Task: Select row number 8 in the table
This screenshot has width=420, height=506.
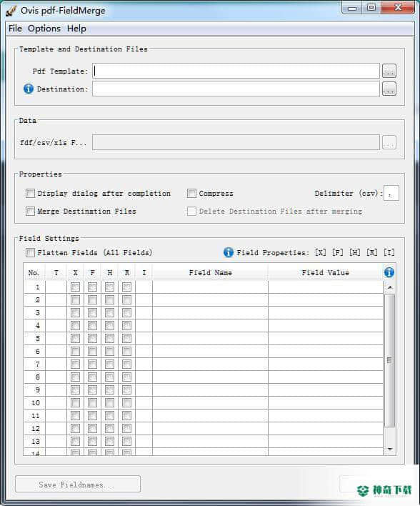Action: [35, 377]
